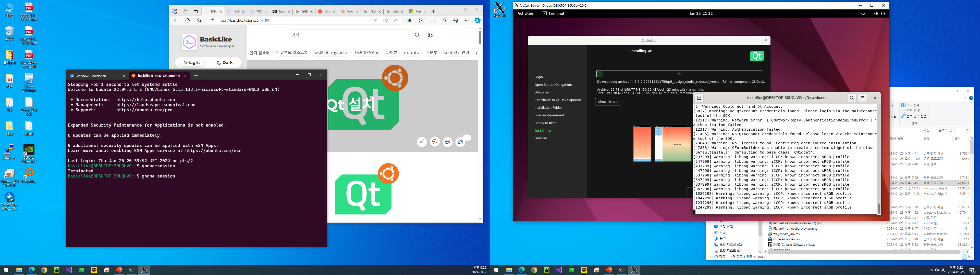Viewport: 980px width, 275px height.
Task: Click the GNOME terminal search icon
Action: 852,98
